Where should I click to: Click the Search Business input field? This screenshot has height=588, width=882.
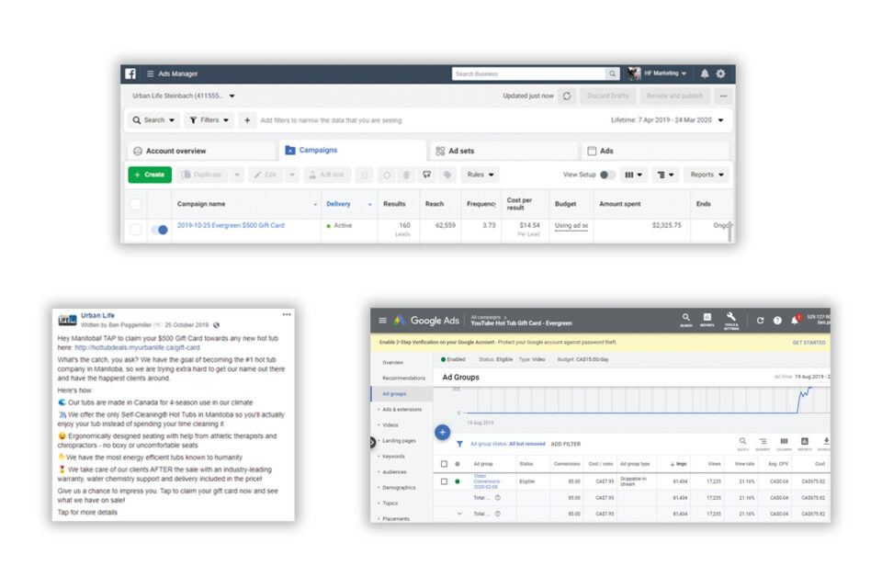point(528,73)
